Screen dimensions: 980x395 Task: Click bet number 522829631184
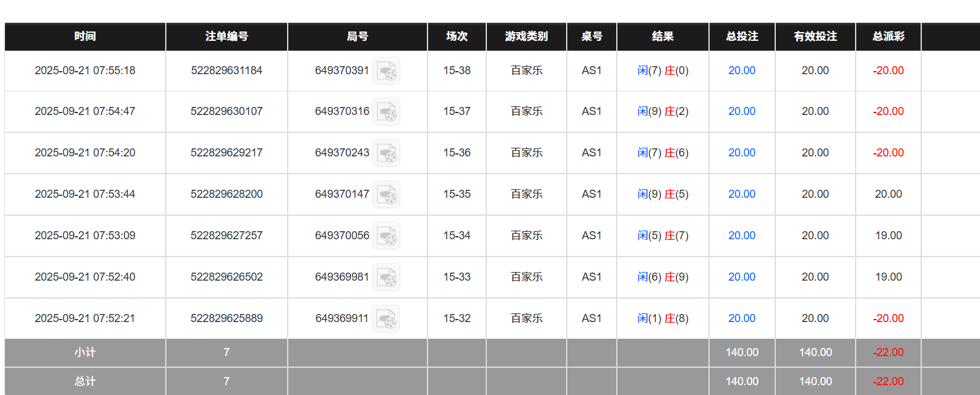(226, 70)
